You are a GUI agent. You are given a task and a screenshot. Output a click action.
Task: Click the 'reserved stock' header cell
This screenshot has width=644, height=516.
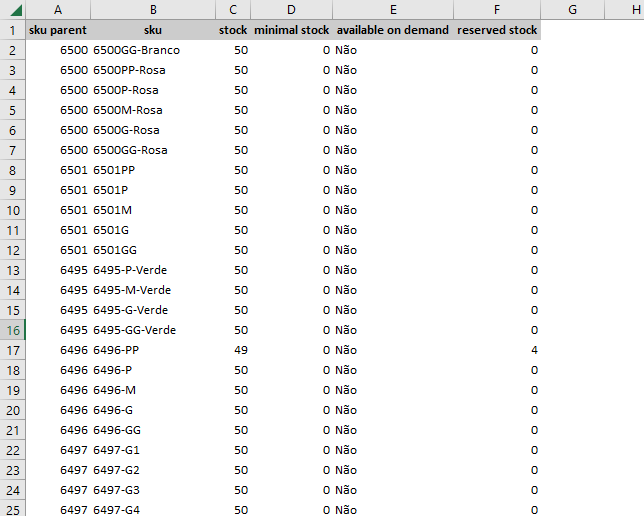(497, 30)
